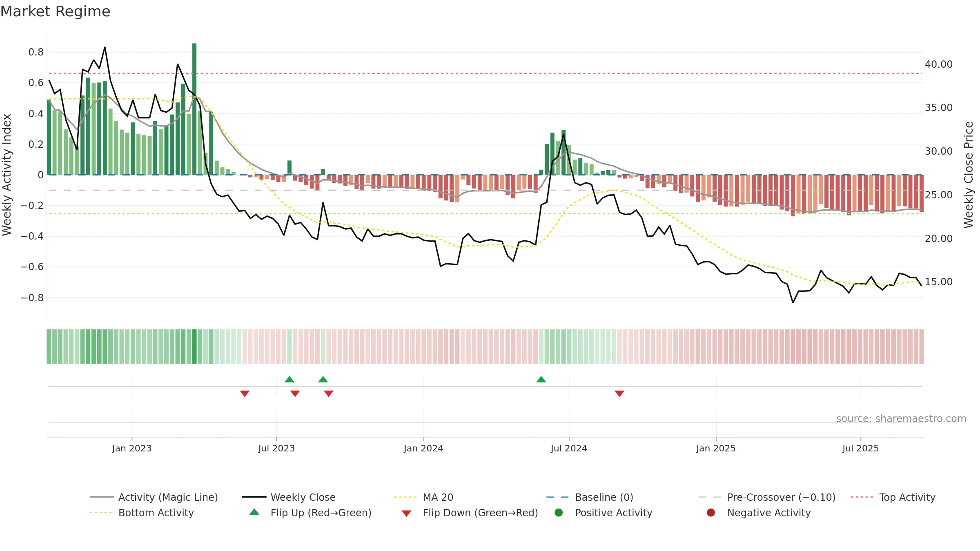Click the flip-down marker after Jul 2024
Screen dimensions: 980x551
coord(619,393)
